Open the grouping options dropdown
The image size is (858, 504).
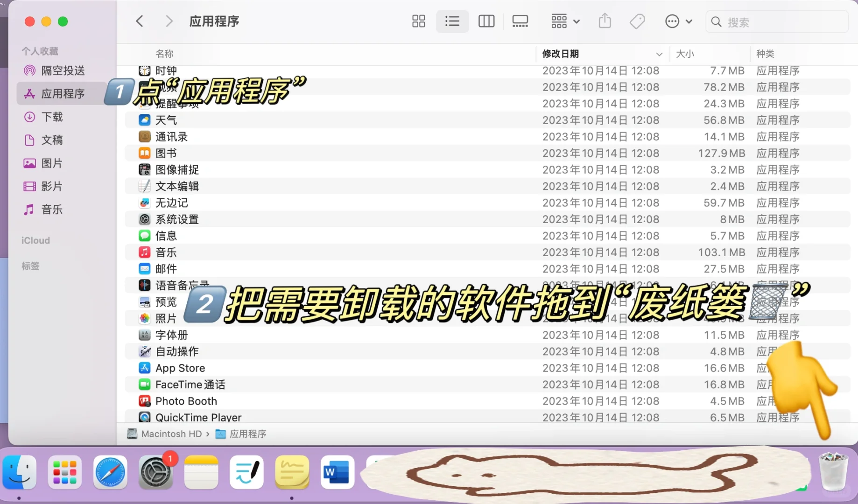pyautogui.click(x=564, y=21)
